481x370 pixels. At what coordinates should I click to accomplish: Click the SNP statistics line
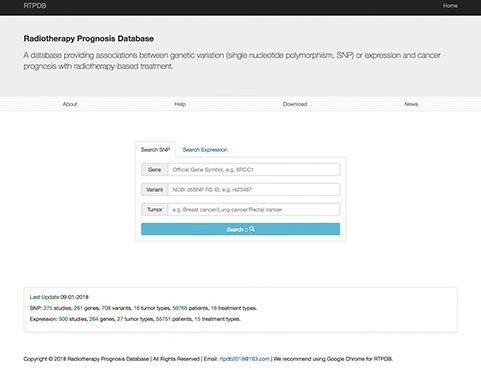tap(143, 308)
